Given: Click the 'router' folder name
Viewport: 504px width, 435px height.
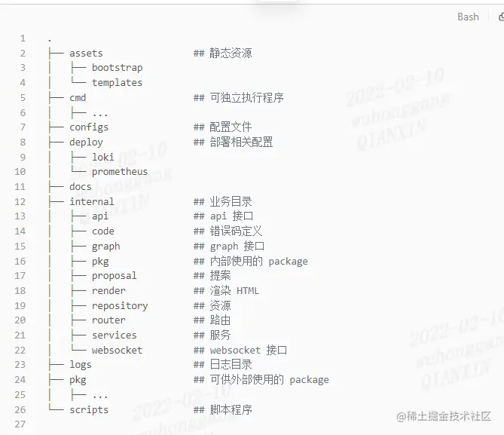Looking at the screenshot, I should (x=108, y=320).
